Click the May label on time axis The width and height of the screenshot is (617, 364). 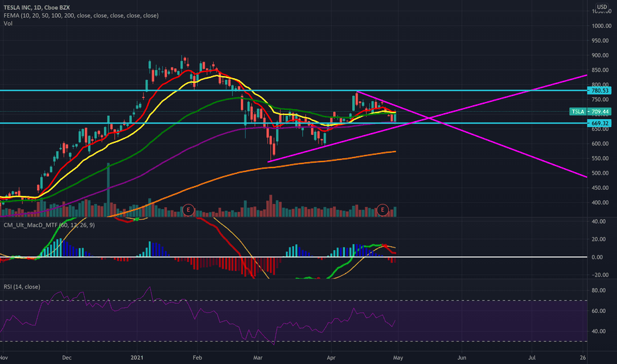[398, 357]
